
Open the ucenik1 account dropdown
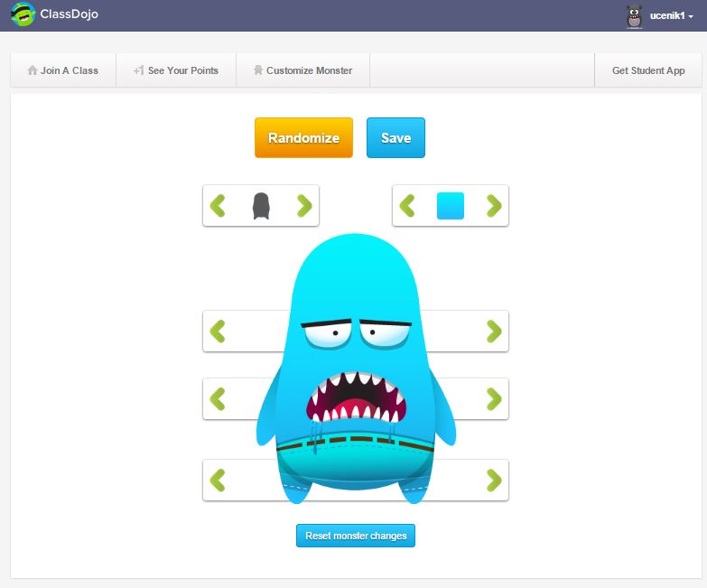671,16
